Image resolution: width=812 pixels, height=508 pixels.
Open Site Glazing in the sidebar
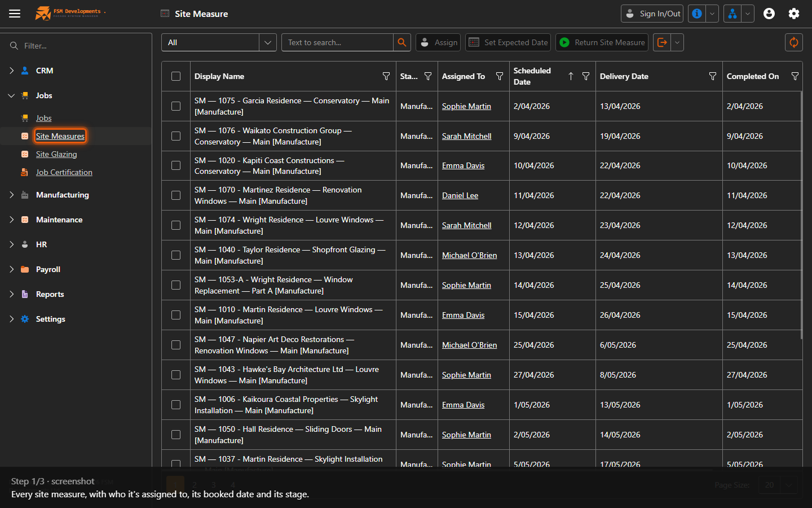[x=56, y=154]
